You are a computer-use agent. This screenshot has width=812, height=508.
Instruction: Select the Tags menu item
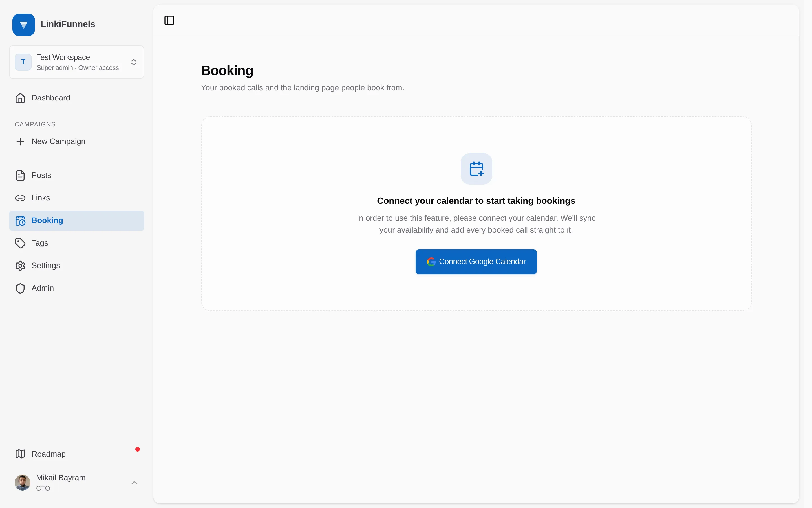[x=76, y=243]
